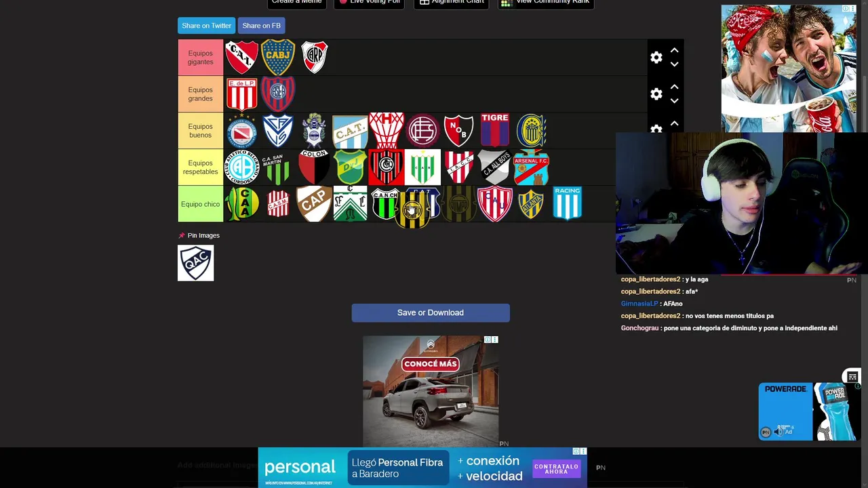Pick the Platense CAP crest
The width and height of the screenshot is (868, 488).
coord(314,204)
